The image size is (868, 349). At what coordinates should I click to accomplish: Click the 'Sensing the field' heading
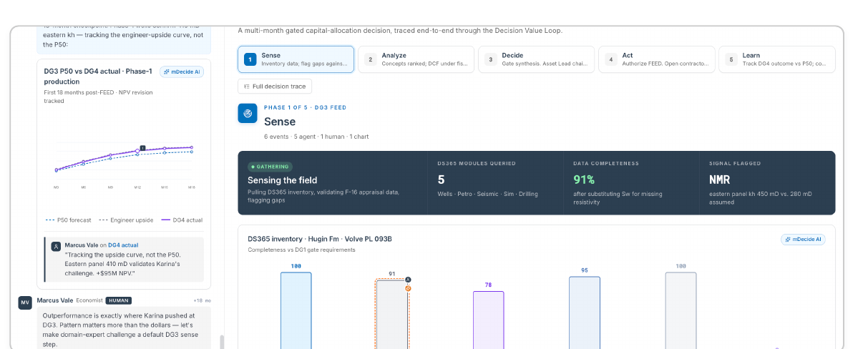pyautogui.click(x=282, y=180)
